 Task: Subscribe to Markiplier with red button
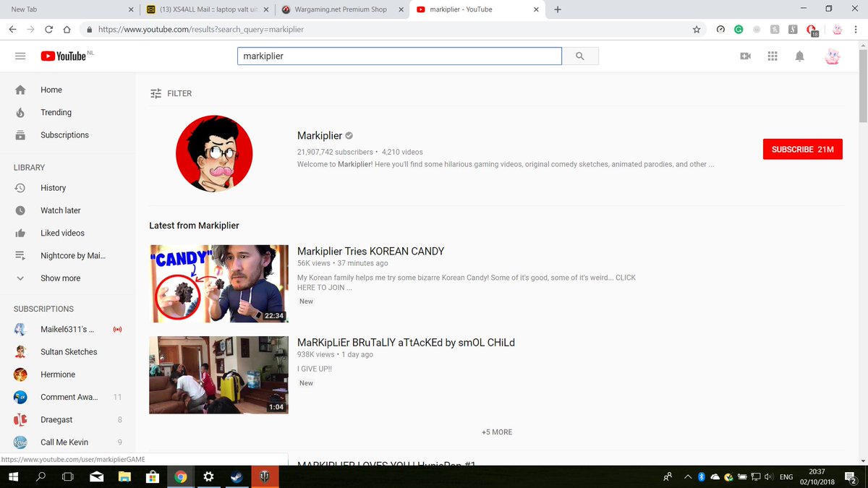802,149
